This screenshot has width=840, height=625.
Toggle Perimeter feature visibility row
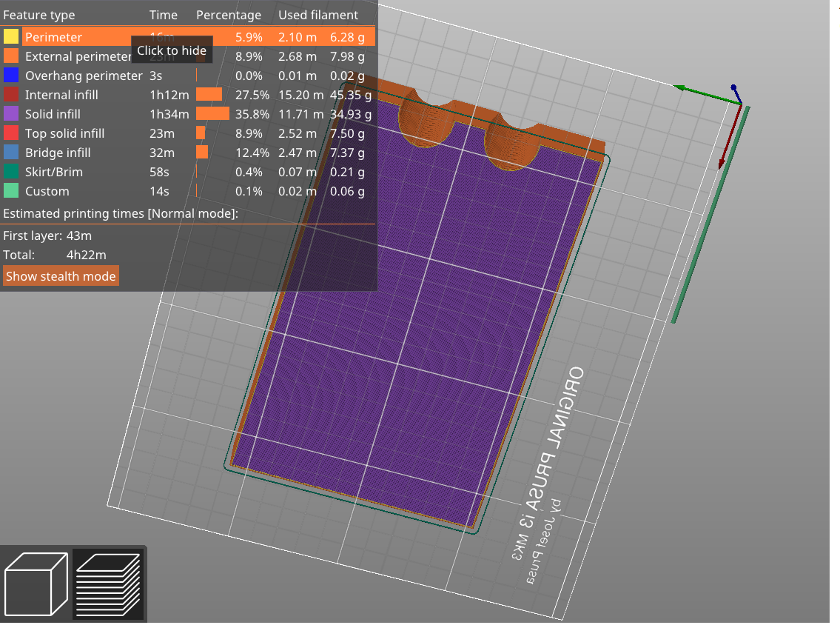[189, 37]
